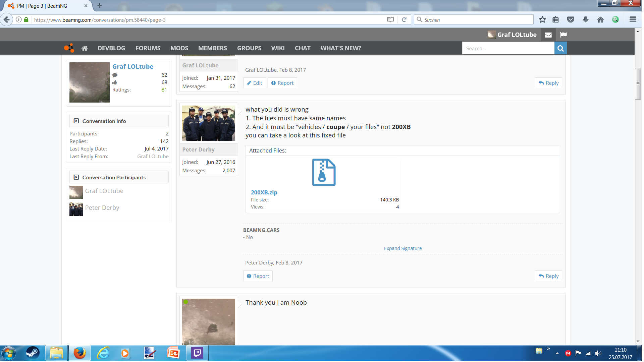
Task: Show hidden system tray icons
Action: click(x=557, y=353)
